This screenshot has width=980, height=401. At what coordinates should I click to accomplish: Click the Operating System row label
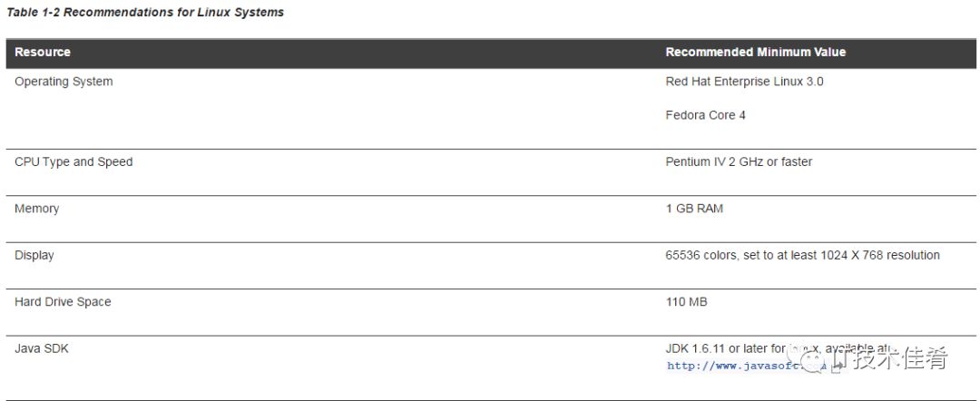click(x=64, y=82)
